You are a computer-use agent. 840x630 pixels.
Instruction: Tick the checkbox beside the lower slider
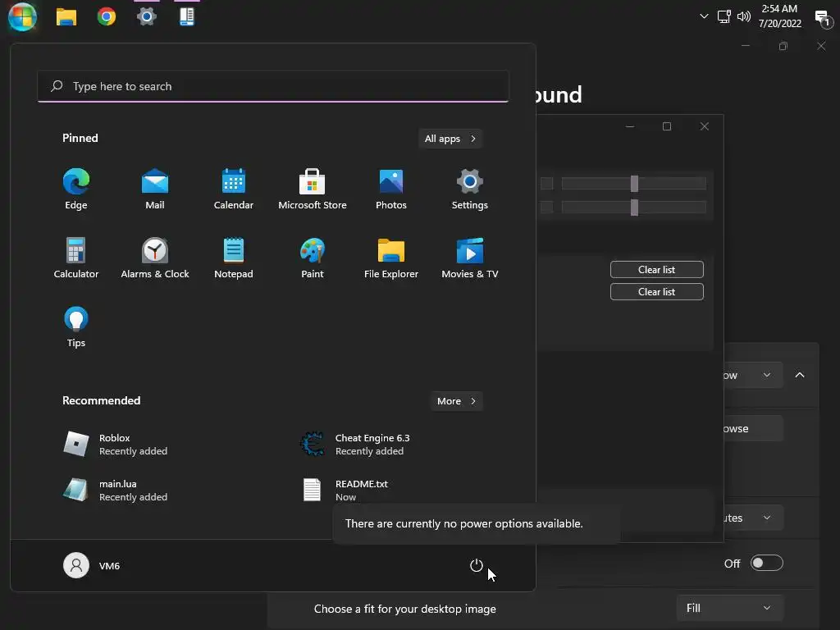point(546,207)
